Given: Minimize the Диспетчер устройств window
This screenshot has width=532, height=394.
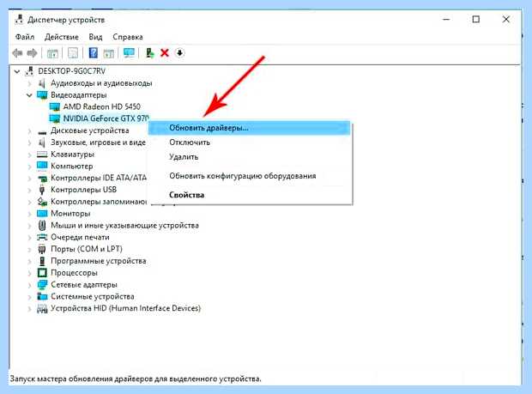Looking at the screenshot, I should tap(446, 20).
